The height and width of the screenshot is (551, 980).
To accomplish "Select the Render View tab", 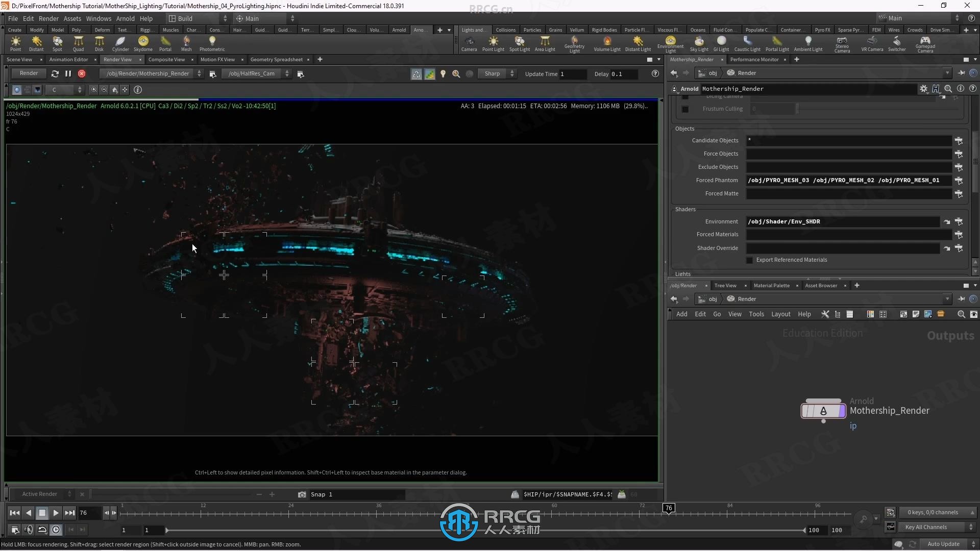I will (116, 59).
